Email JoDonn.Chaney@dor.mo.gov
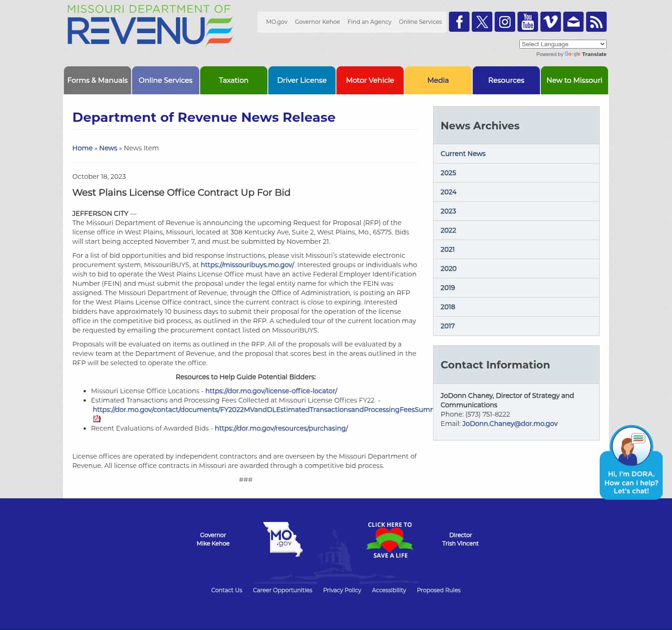 tap(510, 423)
